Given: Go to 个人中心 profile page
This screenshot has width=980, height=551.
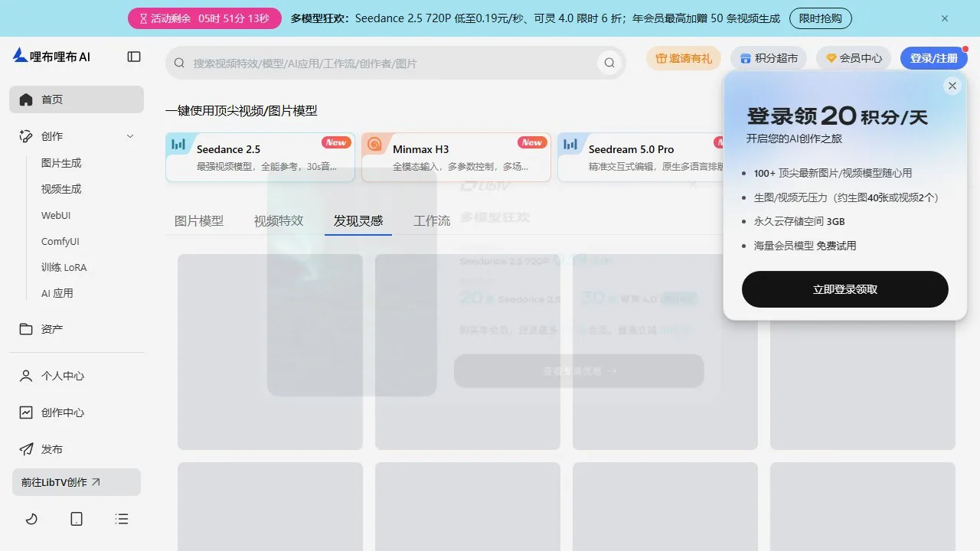Looking at the screenshot, I should click(x=77, y=376).
